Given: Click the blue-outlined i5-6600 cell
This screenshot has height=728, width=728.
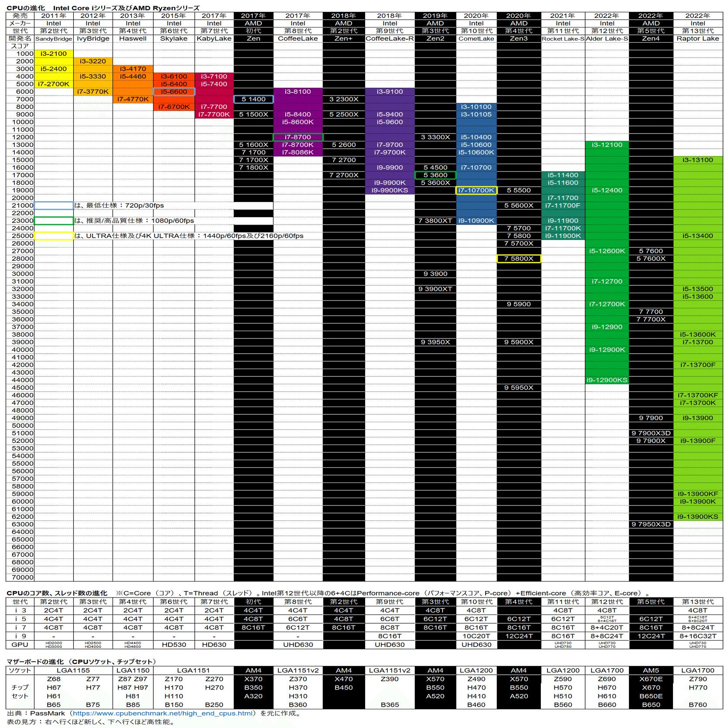Looking at the screenshot, I should pos(174,92).
